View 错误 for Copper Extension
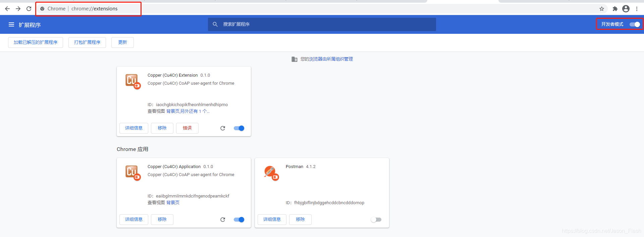 (187, 128)
